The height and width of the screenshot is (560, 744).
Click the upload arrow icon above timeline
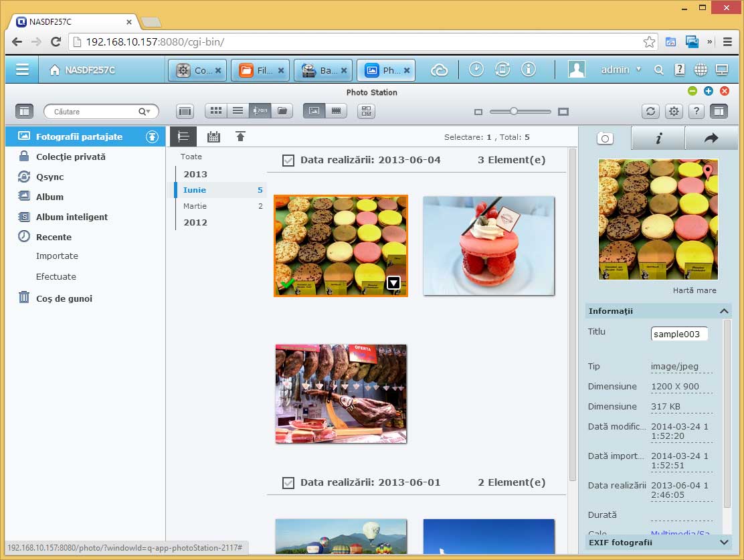241,136
